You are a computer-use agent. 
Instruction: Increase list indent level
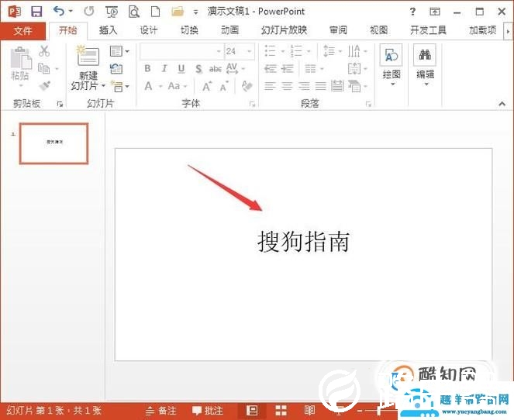(x=288, y=68)
